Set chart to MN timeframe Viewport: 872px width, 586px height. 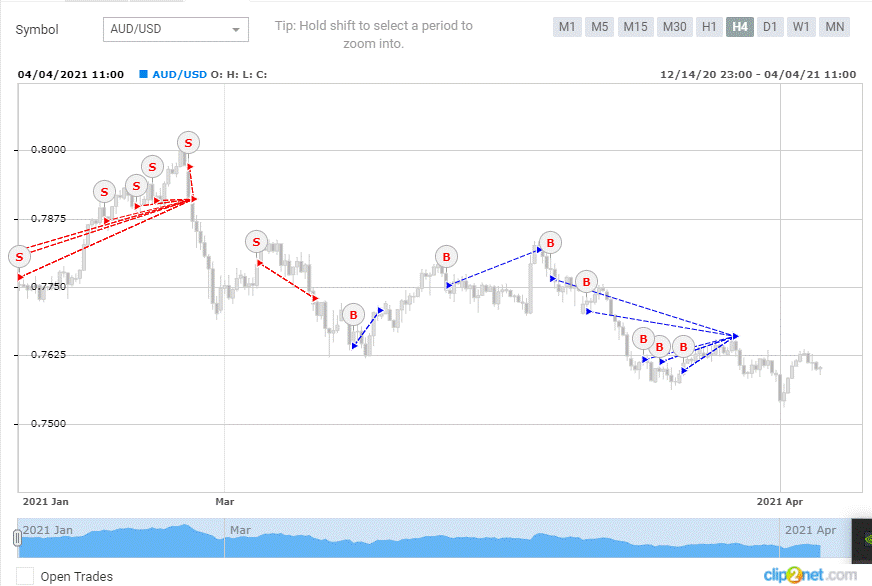[834, 27]
